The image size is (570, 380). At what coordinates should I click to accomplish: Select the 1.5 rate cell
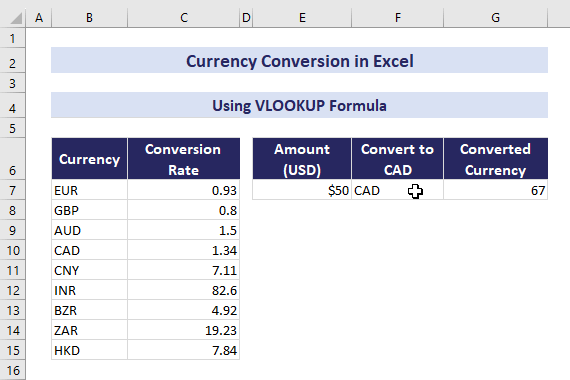184,229
